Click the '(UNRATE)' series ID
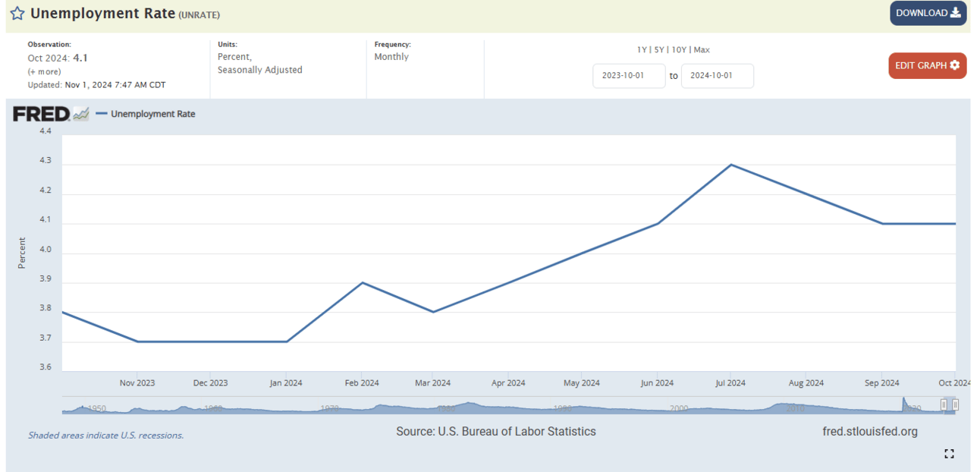This screenshot has height=472, width=980. [199, 15]
